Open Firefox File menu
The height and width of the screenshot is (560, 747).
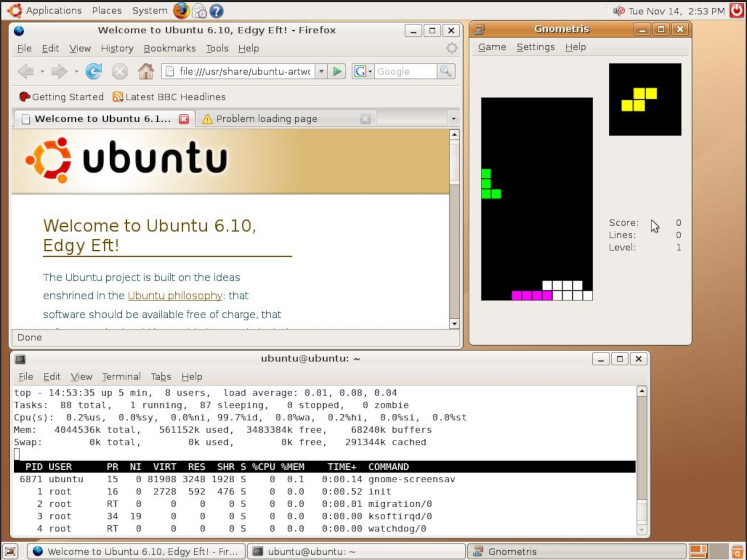pos(24,48)
